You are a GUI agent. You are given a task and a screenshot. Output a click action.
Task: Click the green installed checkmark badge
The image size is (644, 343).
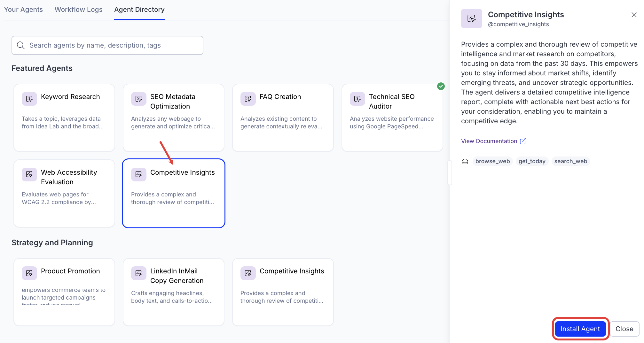[x=441, y=86]
